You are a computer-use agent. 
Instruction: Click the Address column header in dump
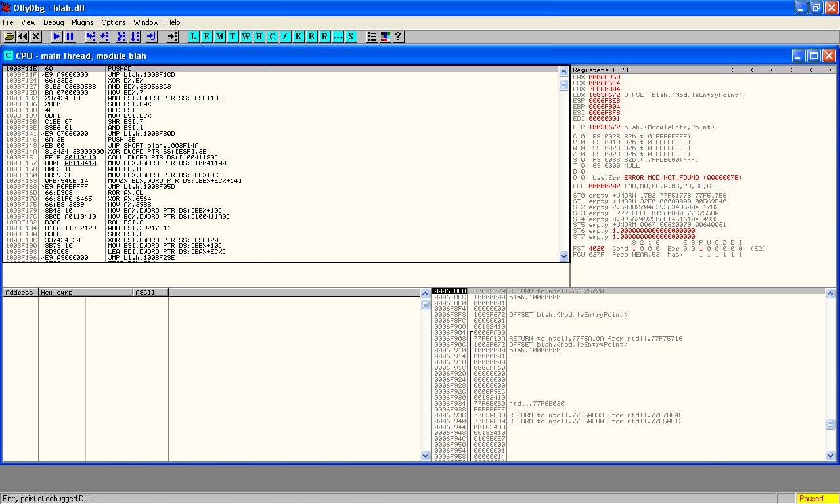(20, 293)
